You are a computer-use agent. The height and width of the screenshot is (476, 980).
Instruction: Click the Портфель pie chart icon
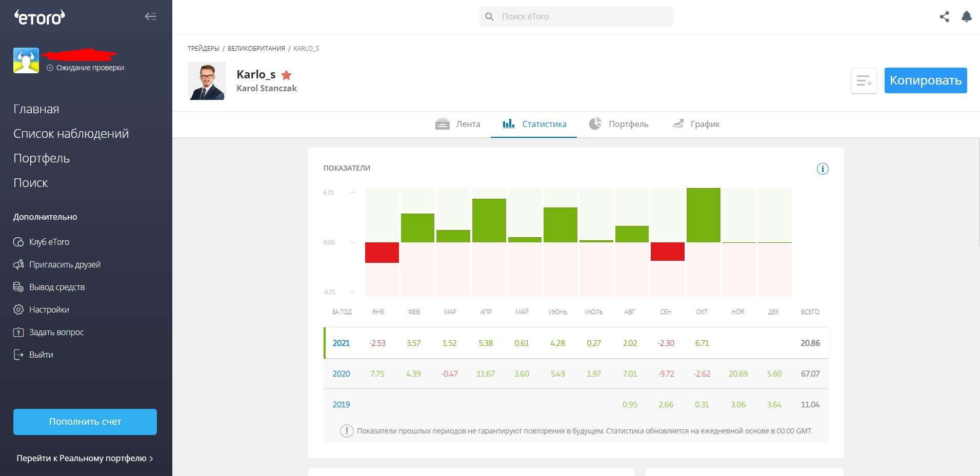coord(595,123)
